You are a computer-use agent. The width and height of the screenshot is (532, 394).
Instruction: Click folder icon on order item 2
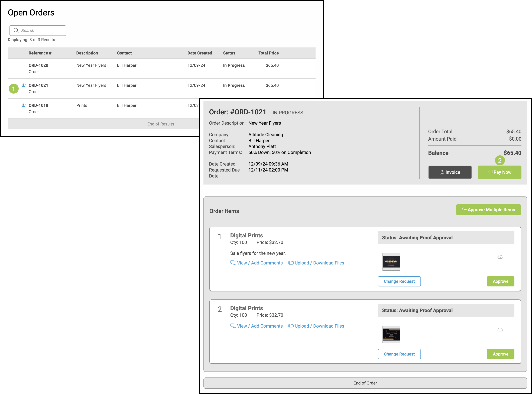291,326
